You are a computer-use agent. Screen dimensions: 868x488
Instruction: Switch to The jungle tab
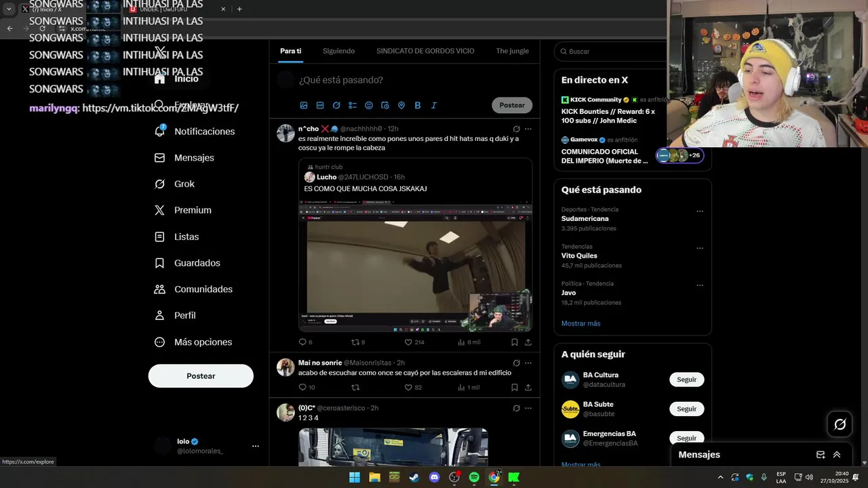pyautogui.click(x=512, y=51)
